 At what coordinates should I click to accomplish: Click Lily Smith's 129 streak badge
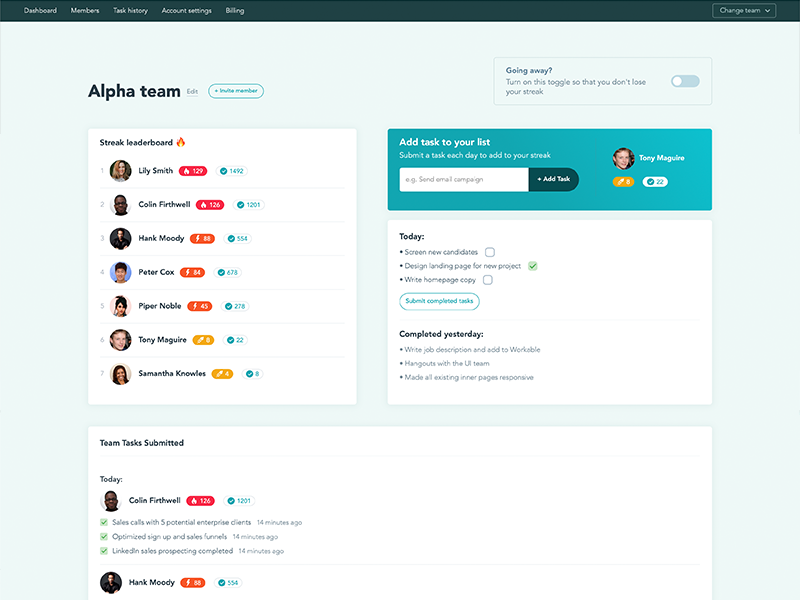tap(193, 171)
